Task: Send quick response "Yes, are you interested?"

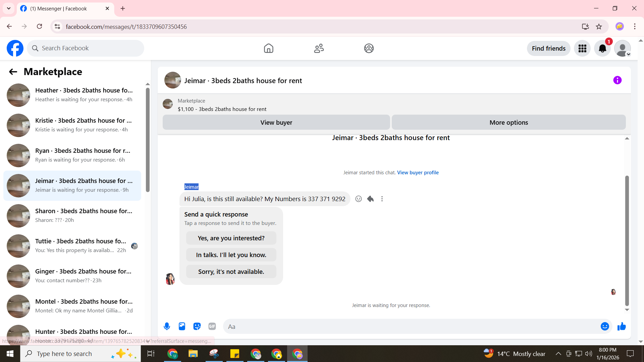Action: point(231,238)
